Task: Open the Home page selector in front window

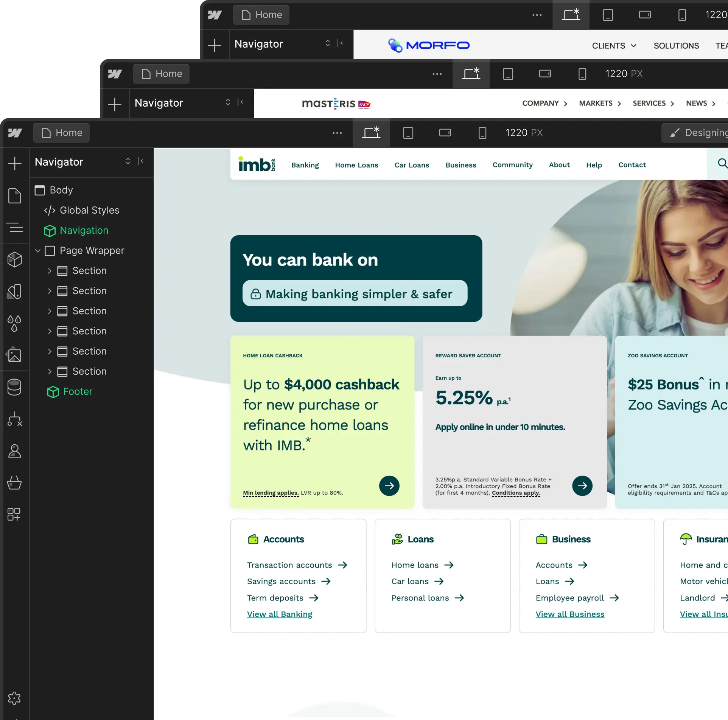Action: point(61,133)
